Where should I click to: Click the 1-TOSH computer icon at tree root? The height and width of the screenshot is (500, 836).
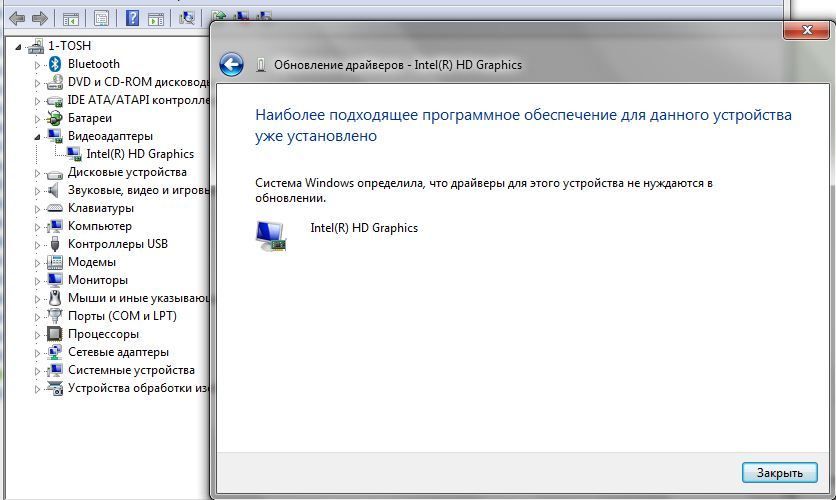coord(36,46)
